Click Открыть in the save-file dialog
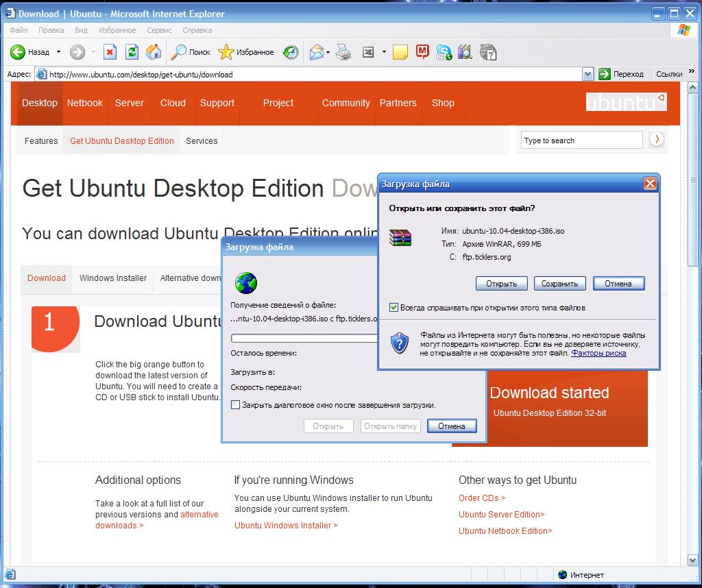 coord(501,283)
